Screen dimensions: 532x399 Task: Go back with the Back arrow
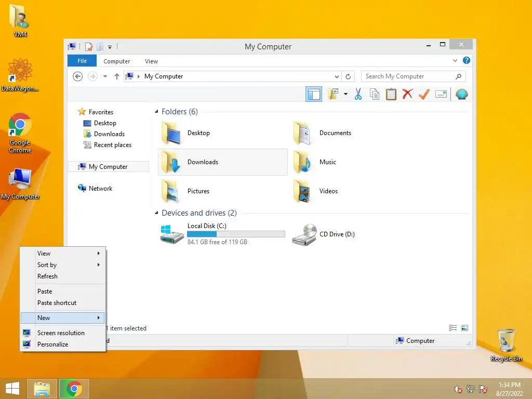[x=78, y=76]
